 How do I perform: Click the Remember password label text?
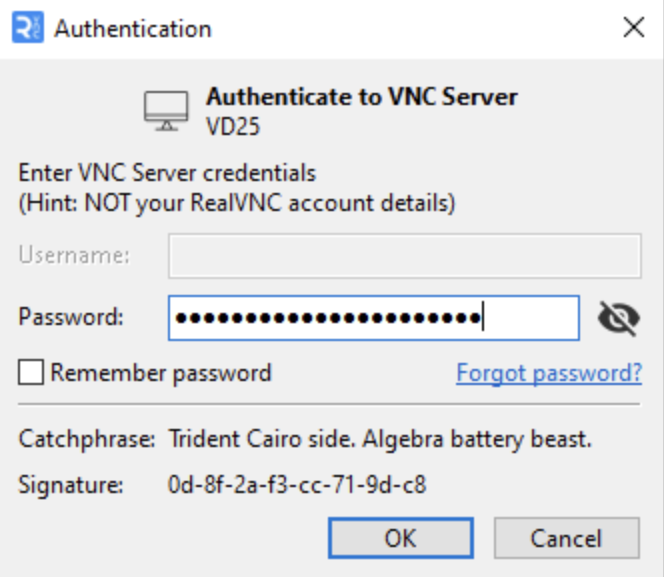pyautogui.click(x=160, y=373)
